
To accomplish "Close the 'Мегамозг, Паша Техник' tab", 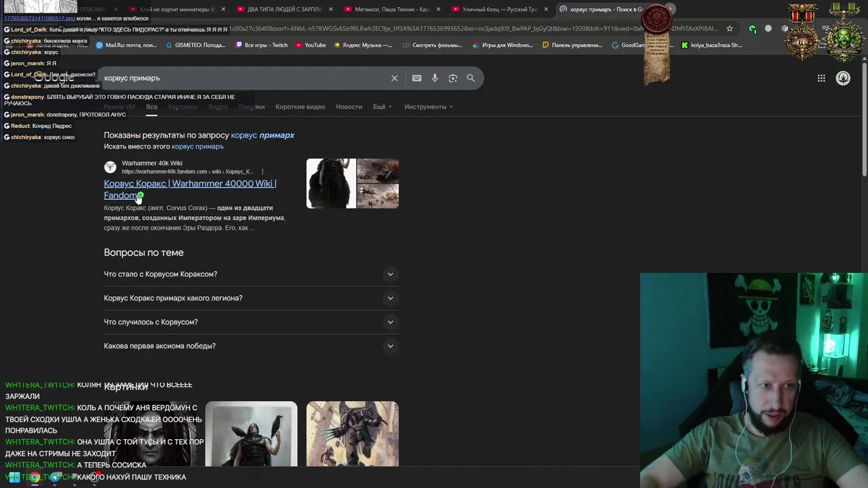I will click(438, 9).
